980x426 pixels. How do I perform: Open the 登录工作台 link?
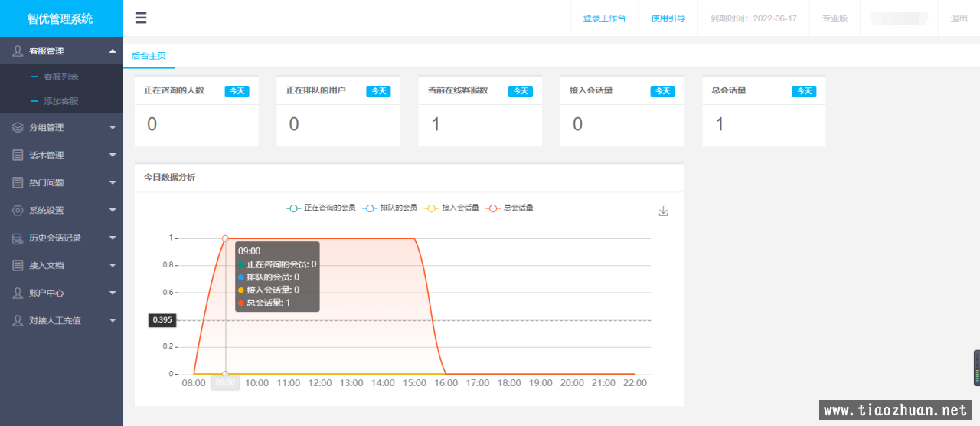[x=604, y=18]
